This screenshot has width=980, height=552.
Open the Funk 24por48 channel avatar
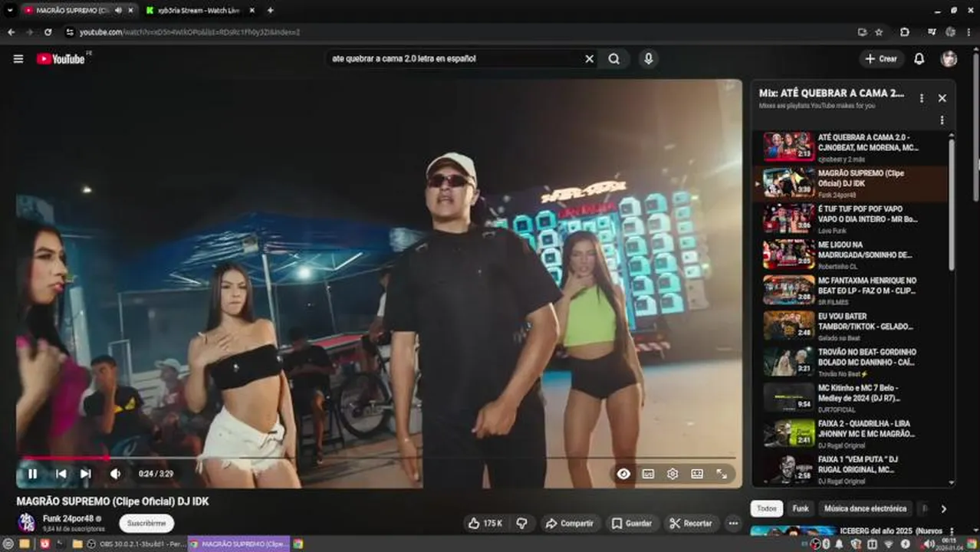point(26,523)
